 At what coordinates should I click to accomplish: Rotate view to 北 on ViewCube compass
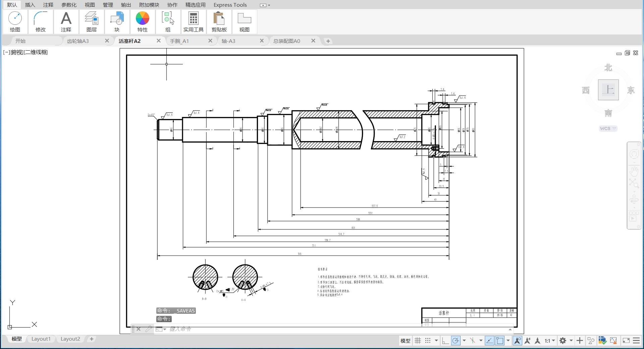coord(608,68)
